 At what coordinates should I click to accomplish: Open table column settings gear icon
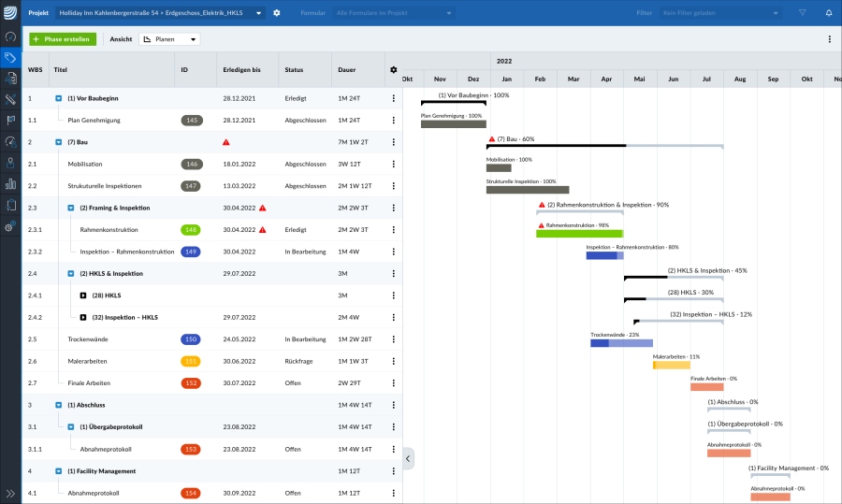click(393, 70)
